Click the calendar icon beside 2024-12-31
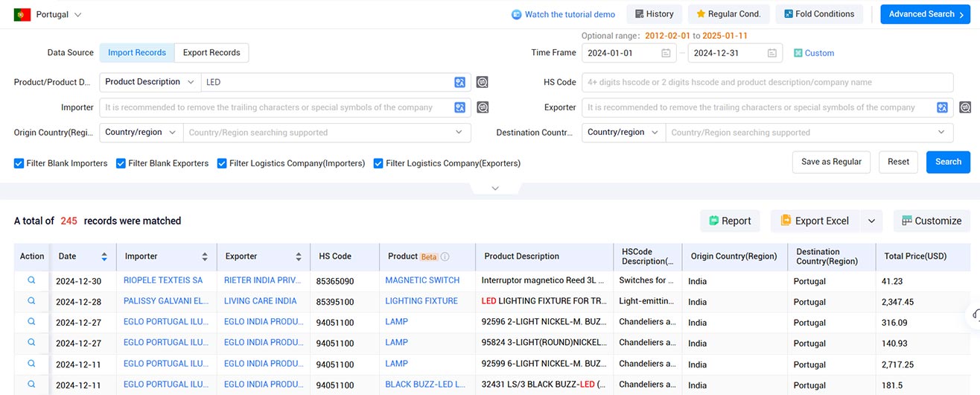 click(772, 53)
